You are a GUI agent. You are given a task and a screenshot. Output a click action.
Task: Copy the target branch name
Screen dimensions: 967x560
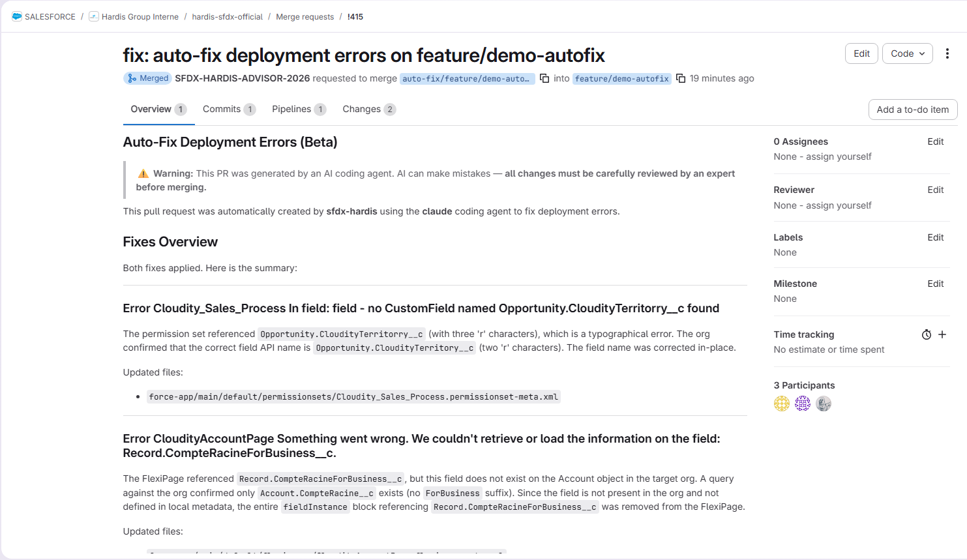pyautogui.click(x=681, y=78)
